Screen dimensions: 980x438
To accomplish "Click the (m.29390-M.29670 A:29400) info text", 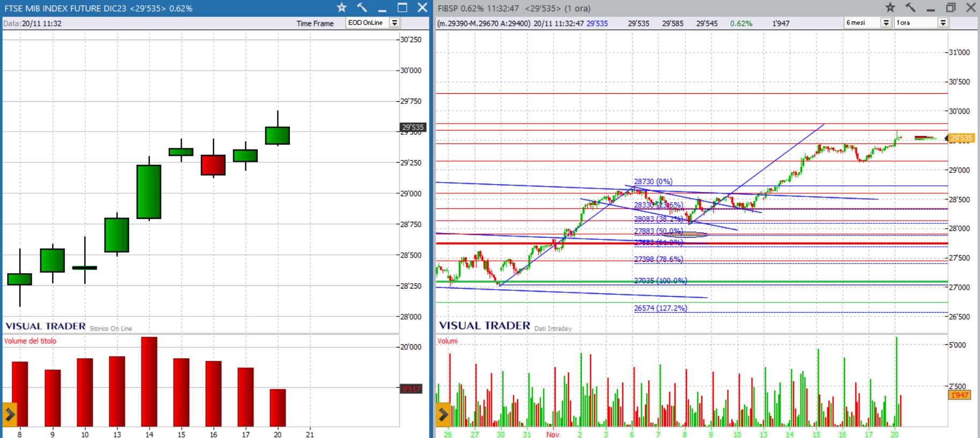I will click(484, 24).
